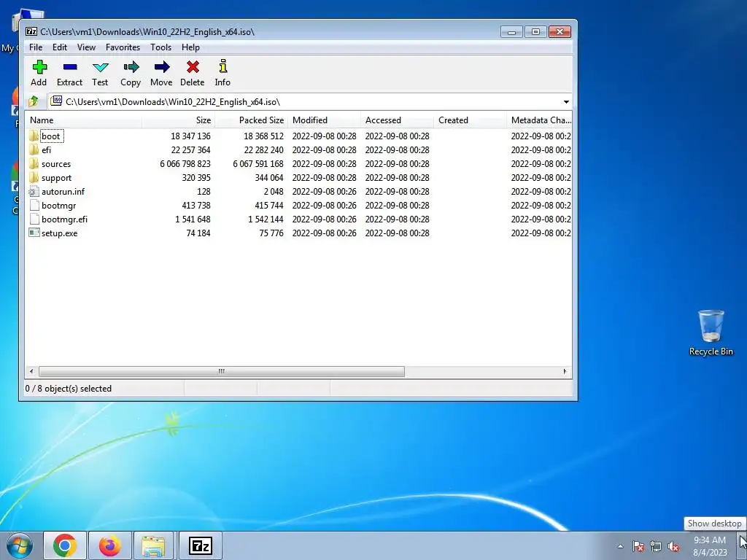Open Windows Explorer from the taskbar
Viewport: 747px width, 560px height.
pyautogui.click(x=153, y=545)
